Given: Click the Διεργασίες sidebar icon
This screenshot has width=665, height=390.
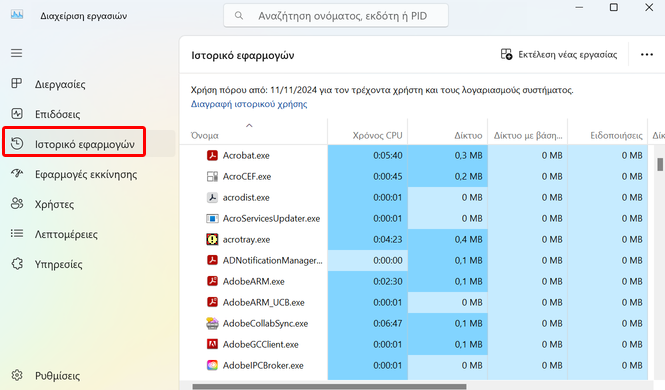Looking at the screenshot, I should coord(17,84).
